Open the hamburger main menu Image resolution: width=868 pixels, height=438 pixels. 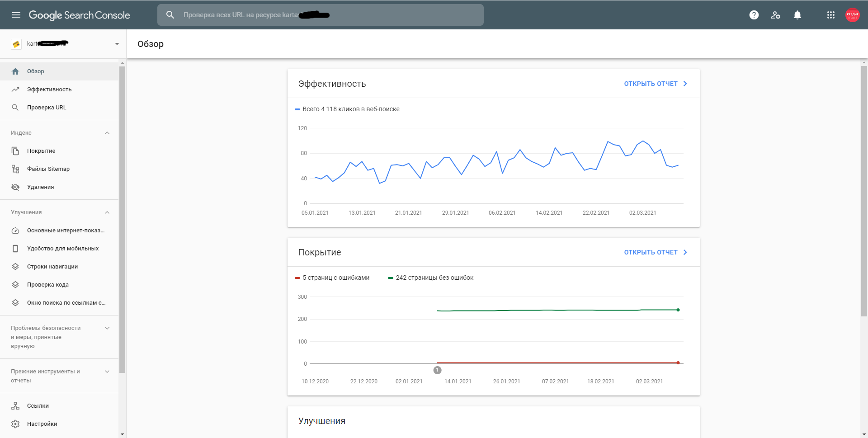(16, 15)
